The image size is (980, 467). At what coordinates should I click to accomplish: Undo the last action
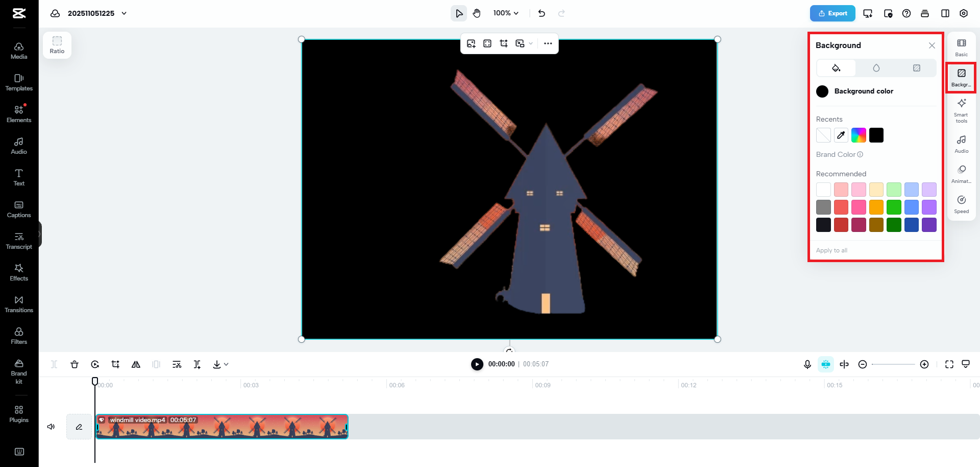pyautogui.click(x=542, y=13)
